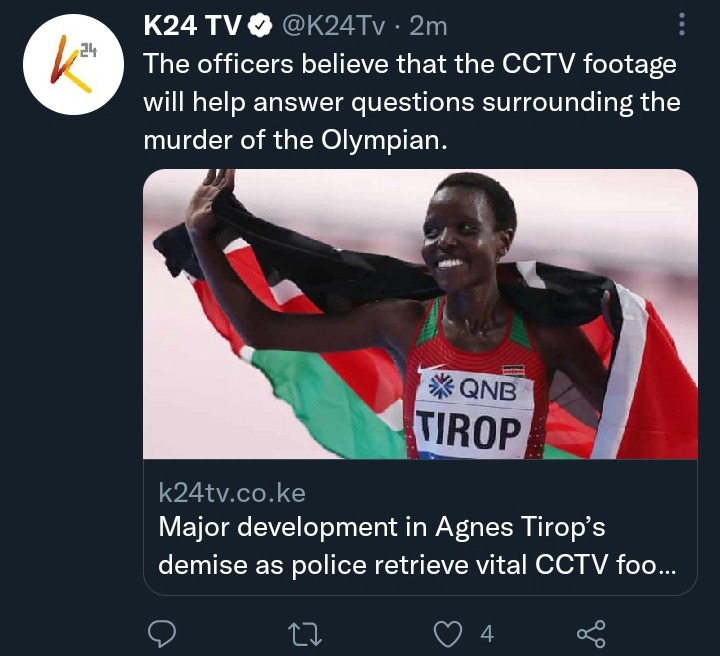
Task: Visit the @K24Tv handle link
Action: 334,26
